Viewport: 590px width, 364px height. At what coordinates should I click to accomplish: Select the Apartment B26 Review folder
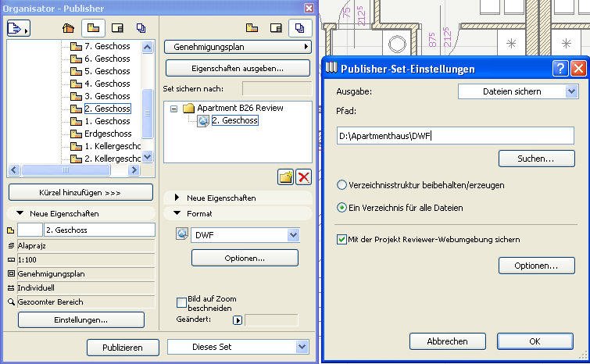pos(240,108)
